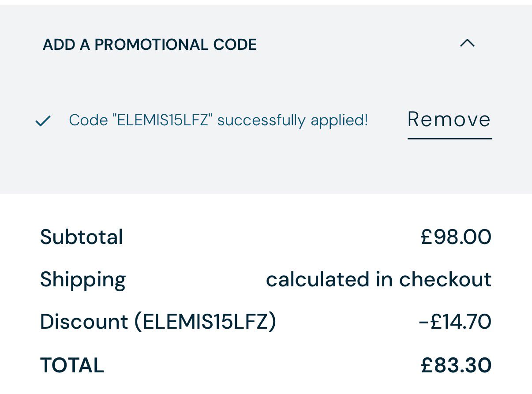
Task: Click the checkmark icon beside the applied code
Action: (43, 120)
